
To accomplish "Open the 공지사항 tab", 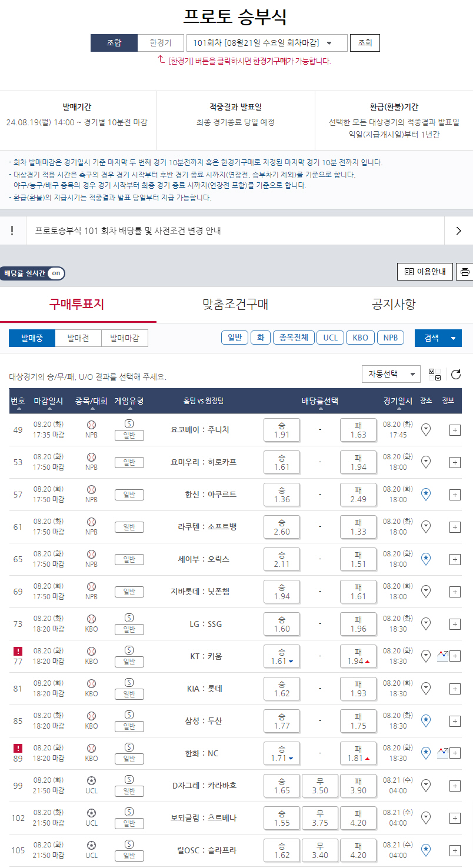I will point(394,305).
